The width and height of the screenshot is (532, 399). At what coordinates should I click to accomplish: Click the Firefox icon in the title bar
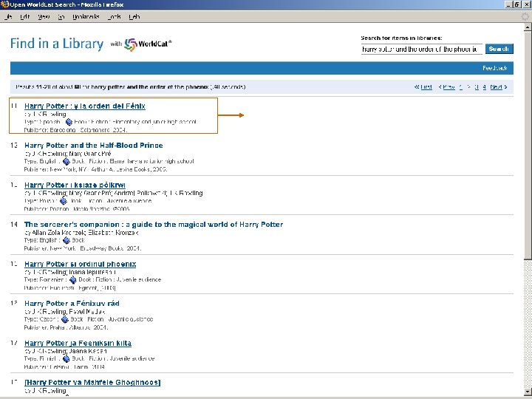(x=4, y=4)
